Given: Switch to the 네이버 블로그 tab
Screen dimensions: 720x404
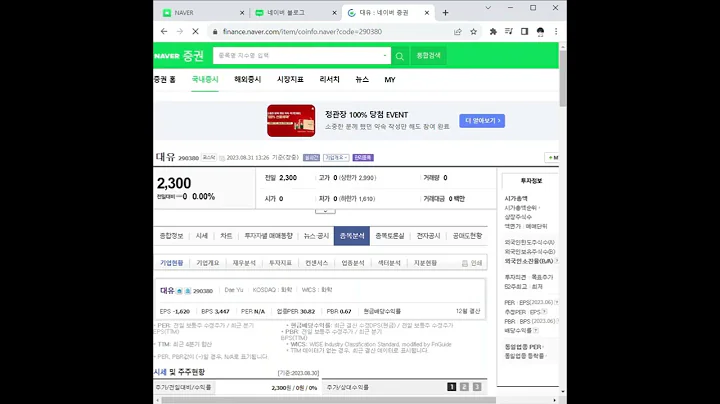Looking at the screenshot, I should click(x=294, y=13).
